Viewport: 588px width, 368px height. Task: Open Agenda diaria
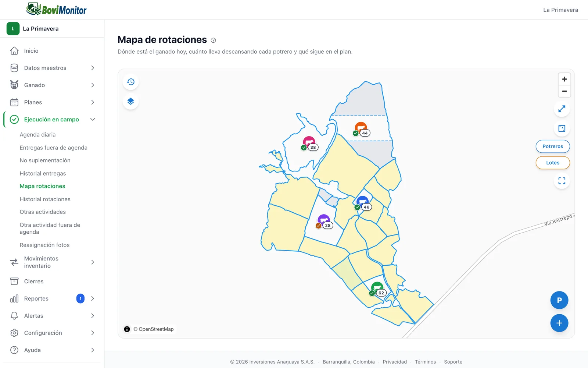pos(38,135)
